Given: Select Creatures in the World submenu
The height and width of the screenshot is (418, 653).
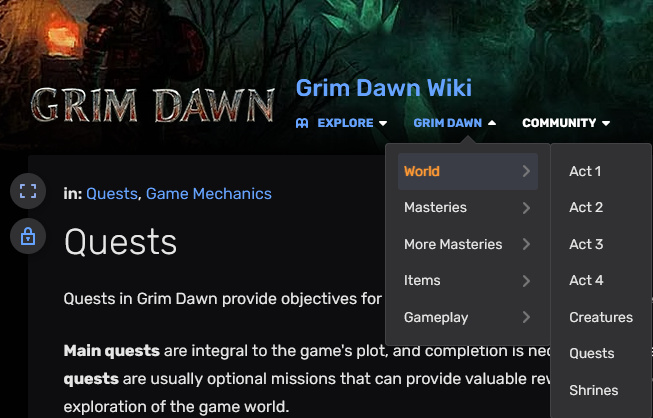Looking at the screenshot, I should pos(601,317).
